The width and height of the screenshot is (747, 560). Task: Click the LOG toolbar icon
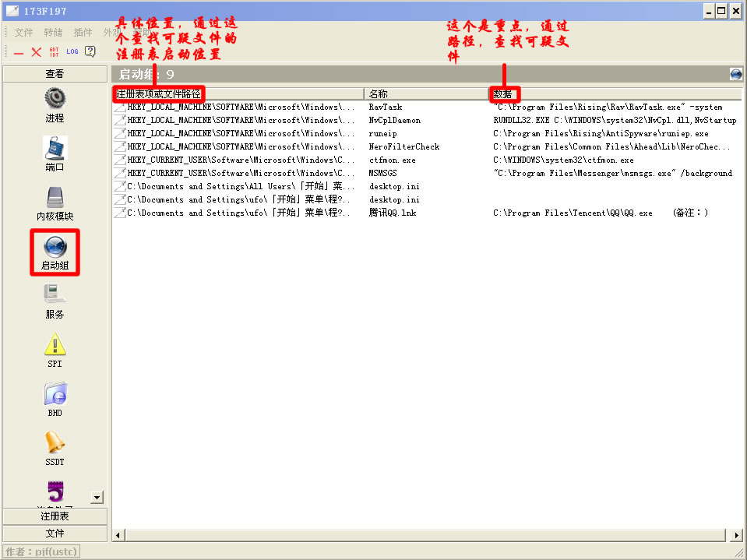72,51
